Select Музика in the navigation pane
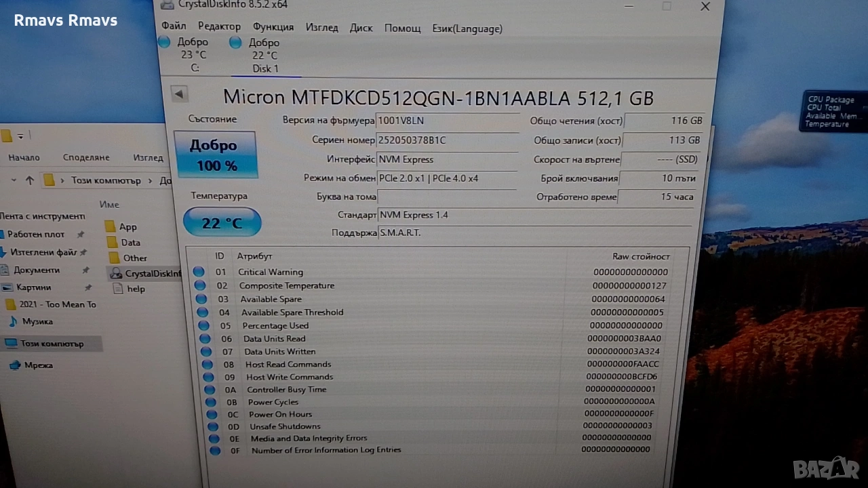868x488 pixels. [37, 321]
